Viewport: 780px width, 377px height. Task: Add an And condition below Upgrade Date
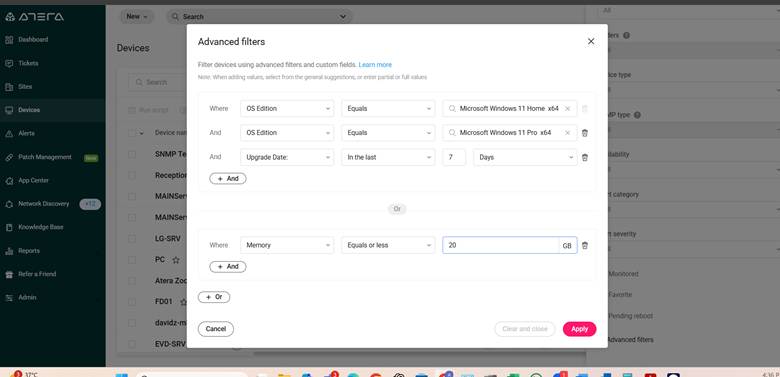click(228, 179)
